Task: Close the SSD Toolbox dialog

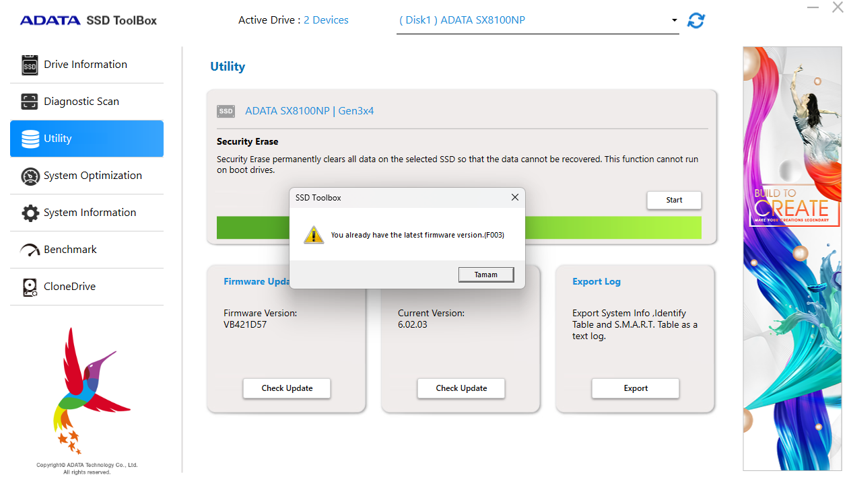Action: pyautogui.click(x=515, y=197)
